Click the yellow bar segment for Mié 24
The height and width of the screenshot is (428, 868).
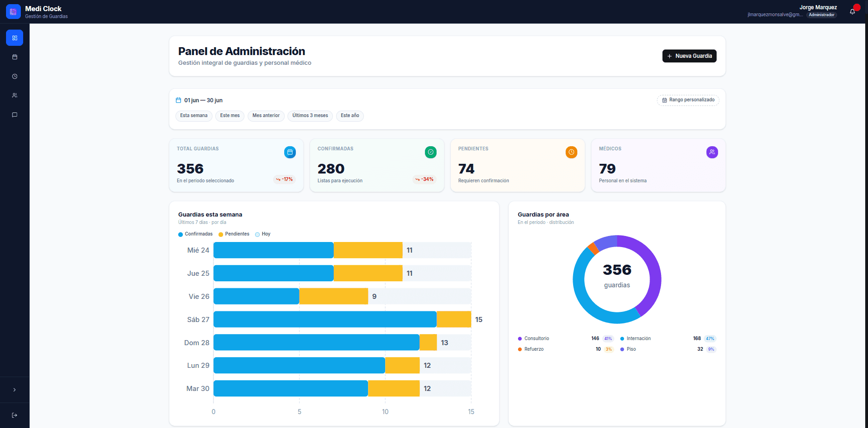coord(368,250)
